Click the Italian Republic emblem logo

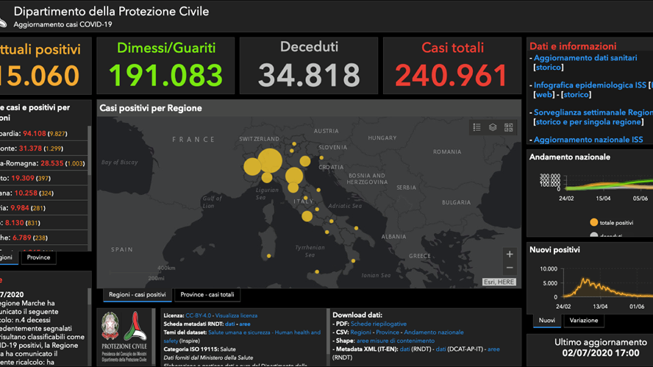110,326
